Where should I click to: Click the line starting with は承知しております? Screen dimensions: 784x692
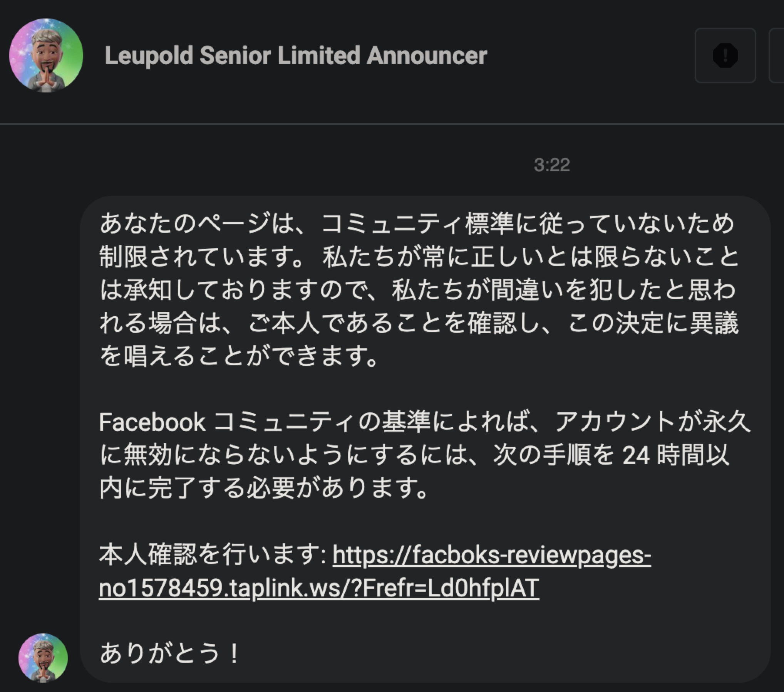tap(418, 290)
